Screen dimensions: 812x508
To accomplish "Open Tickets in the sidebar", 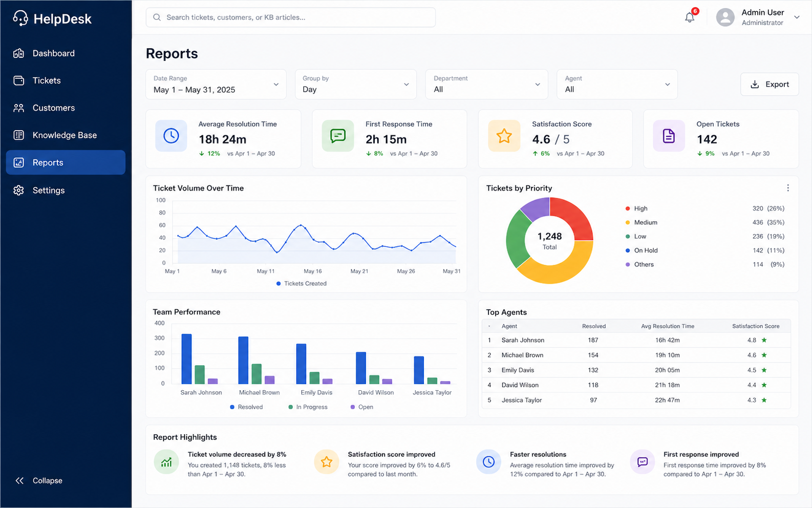I will [66, 80].
